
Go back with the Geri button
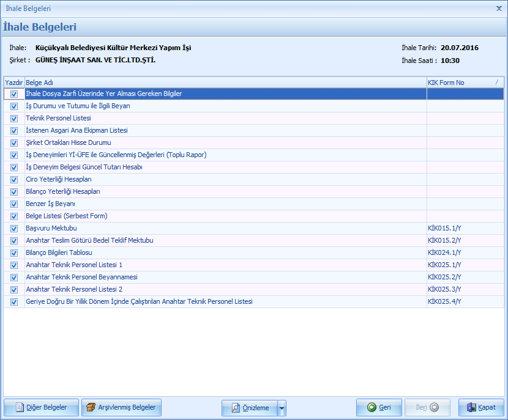click(x=379, y=408)
